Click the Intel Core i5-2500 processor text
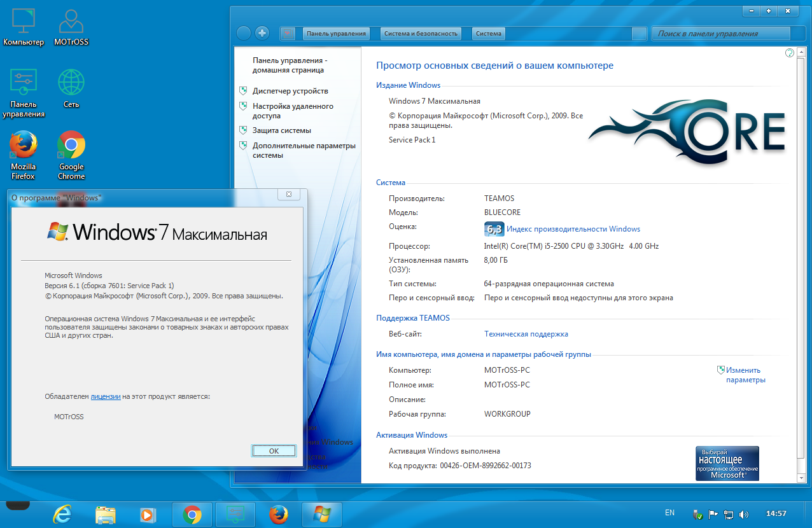The width and height of the screenshot is (812, 528). coord(571,246)
